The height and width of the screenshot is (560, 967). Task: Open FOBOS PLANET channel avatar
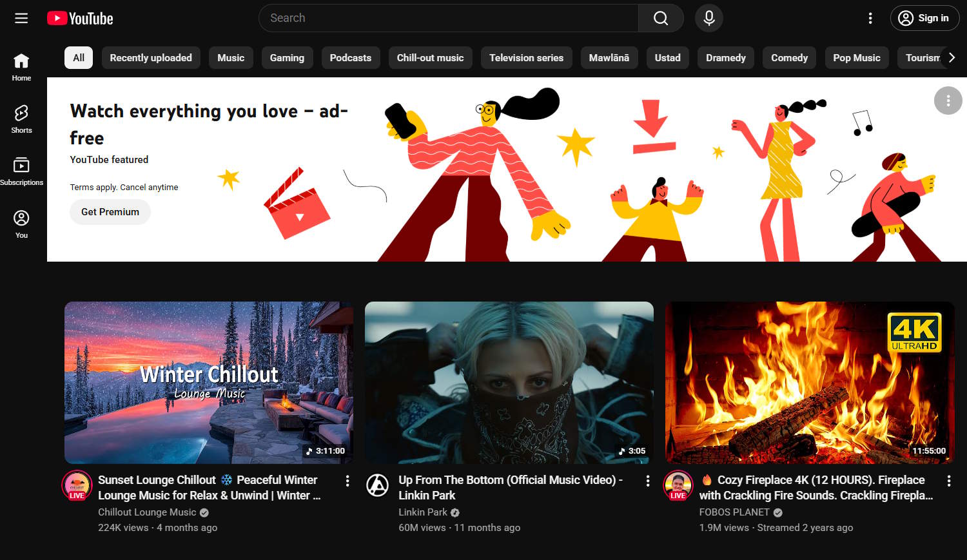point(678,485)
